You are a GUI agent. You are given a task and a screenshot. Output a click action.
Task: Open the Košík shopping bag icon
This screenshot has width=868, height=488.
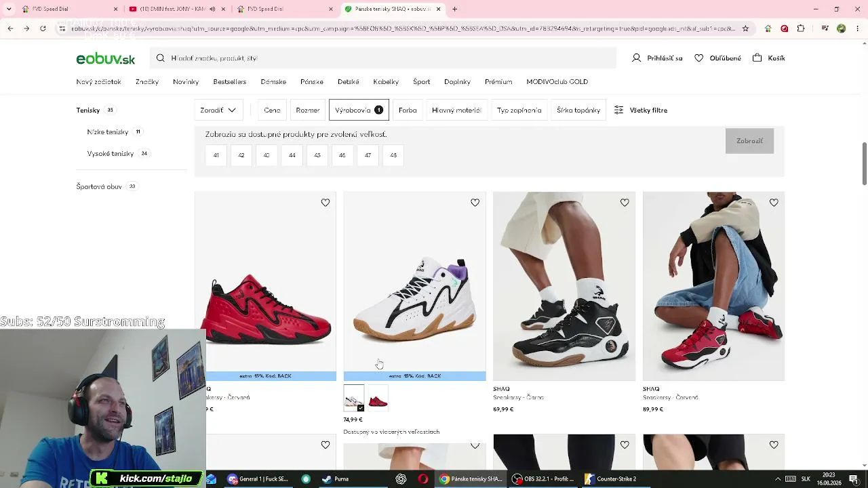click(x=757, y=58)
